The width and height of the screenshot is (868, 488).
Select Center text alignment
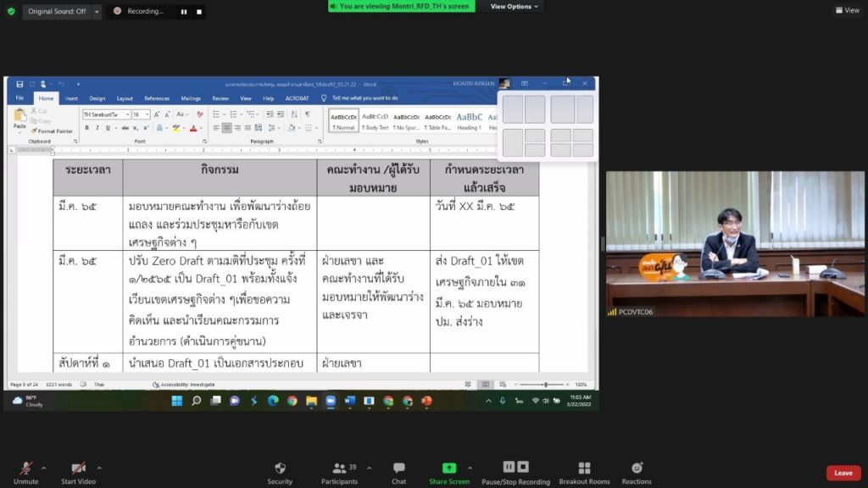pos(226,128)
